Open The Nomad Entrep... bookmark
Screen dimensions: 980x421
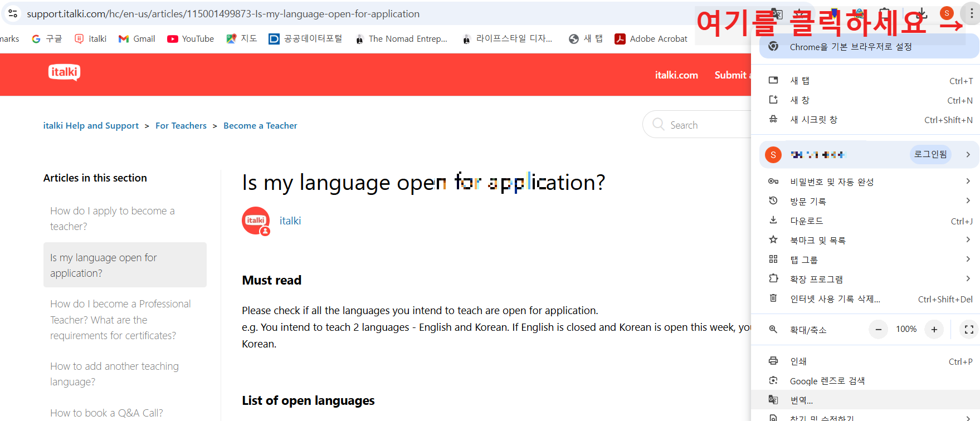(x=401, y=38)
